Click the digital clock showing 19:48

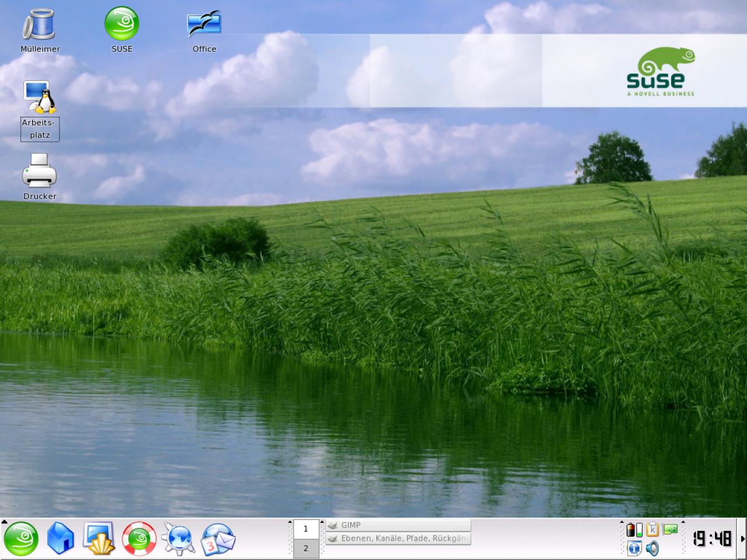713,538
